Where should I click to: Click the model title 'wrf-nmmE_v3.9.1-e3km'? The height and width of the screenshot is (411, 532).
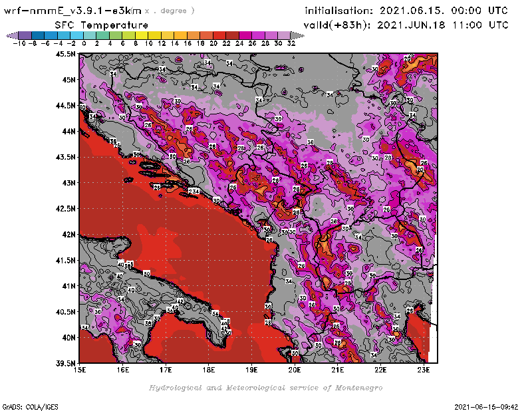(x=73, y=11)
